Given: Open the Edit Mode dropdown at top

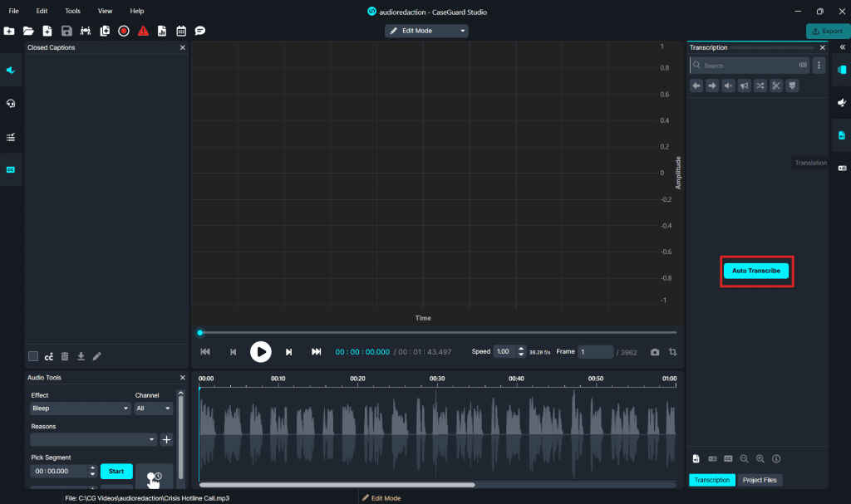Looking at the screenshot, I should 426,31.
